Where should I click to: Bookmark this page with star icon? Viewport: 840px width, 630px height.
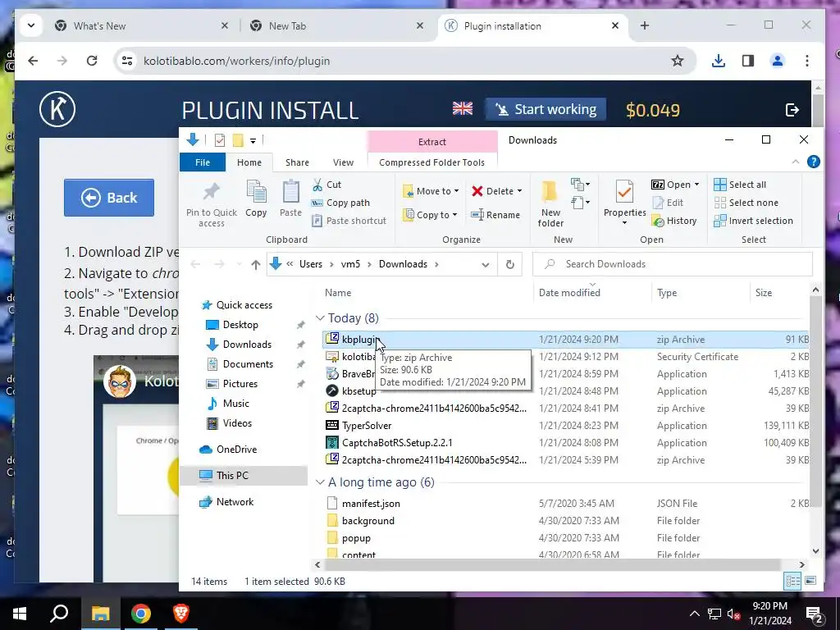pyautogui.click(x=677, y=61)
